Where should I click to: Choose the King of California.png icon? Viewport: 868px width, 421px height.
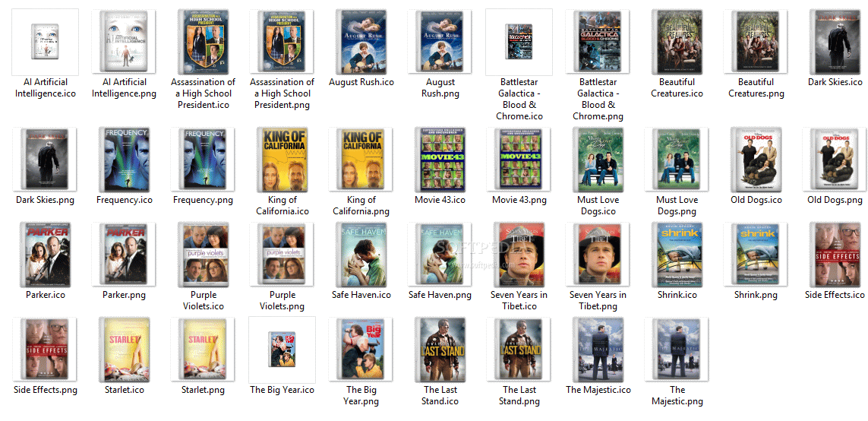pyautogui.click(x=361, y=160)
